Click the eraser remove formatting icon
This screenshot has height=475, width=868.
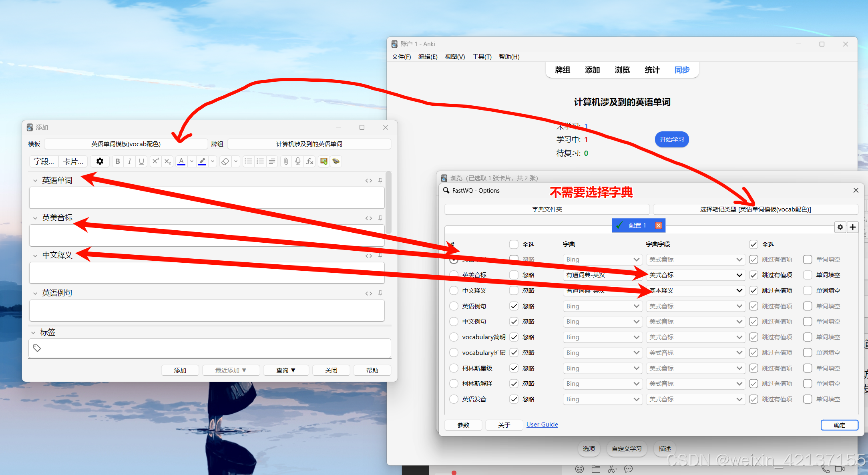[225, 161]
